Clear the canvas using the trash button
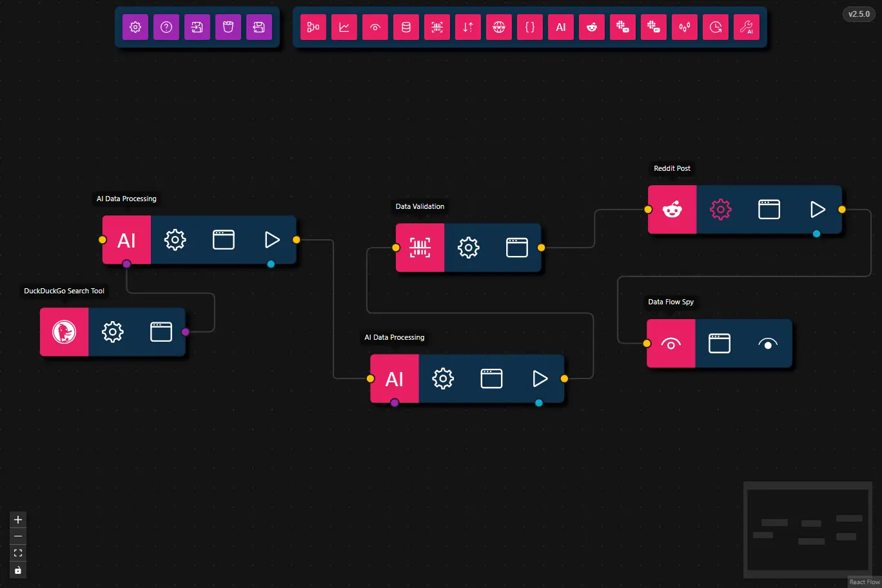 coord(228,27)
